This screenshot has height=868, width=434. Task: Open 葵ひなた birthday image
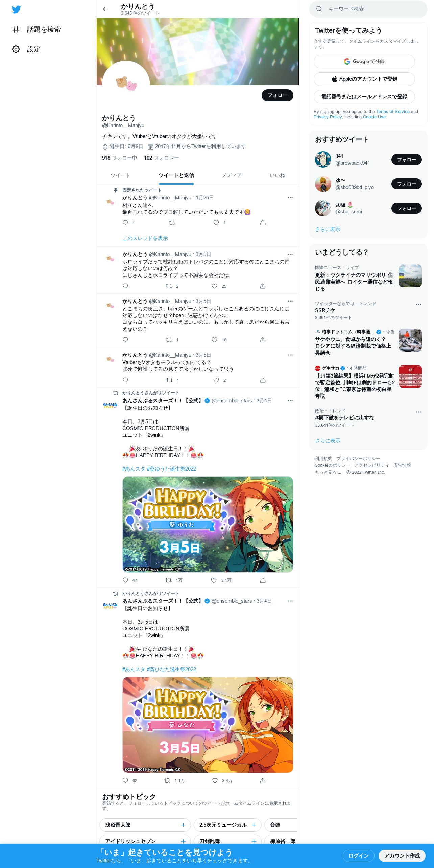point(208,725)
